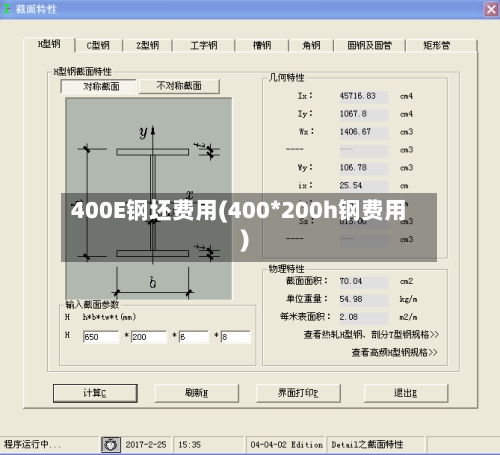This screenshot has width=500, height=455.
Task: Open the 圆钢及圆管 tab
Action: [x=369, y=45]
